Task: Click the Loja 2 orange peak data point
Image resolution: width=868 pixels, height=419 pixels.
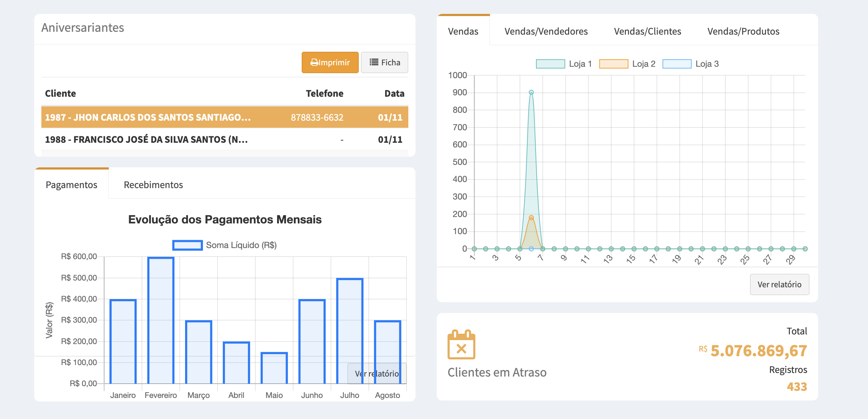Action: click(531, 218)
